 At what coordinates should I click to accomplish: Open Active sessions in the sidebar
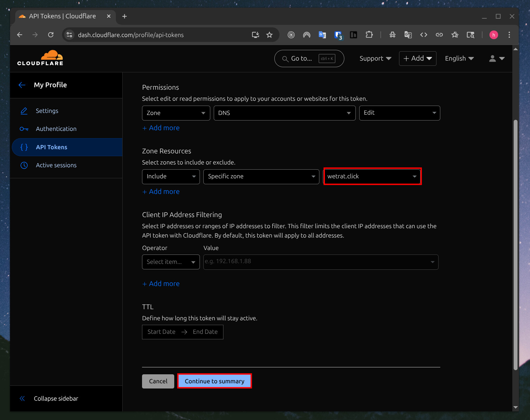56,165
